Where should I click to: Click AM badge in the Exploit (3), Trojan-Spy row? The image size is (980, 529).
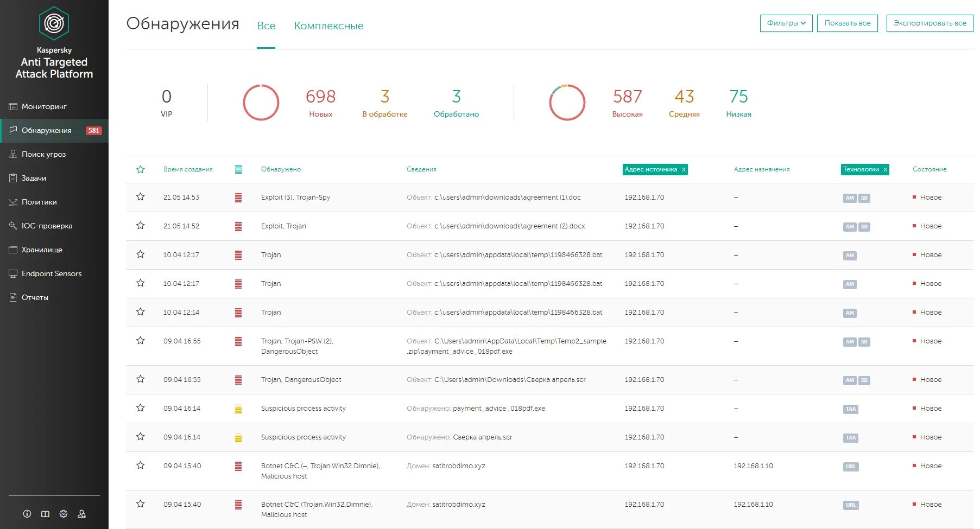click(x=850, y=198)
